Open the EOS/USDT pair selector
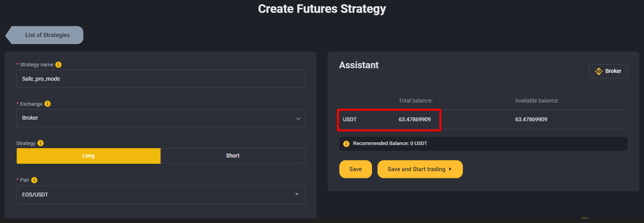Image resolution: width=644 pixels, height=223 pixels. coord(161,195)
